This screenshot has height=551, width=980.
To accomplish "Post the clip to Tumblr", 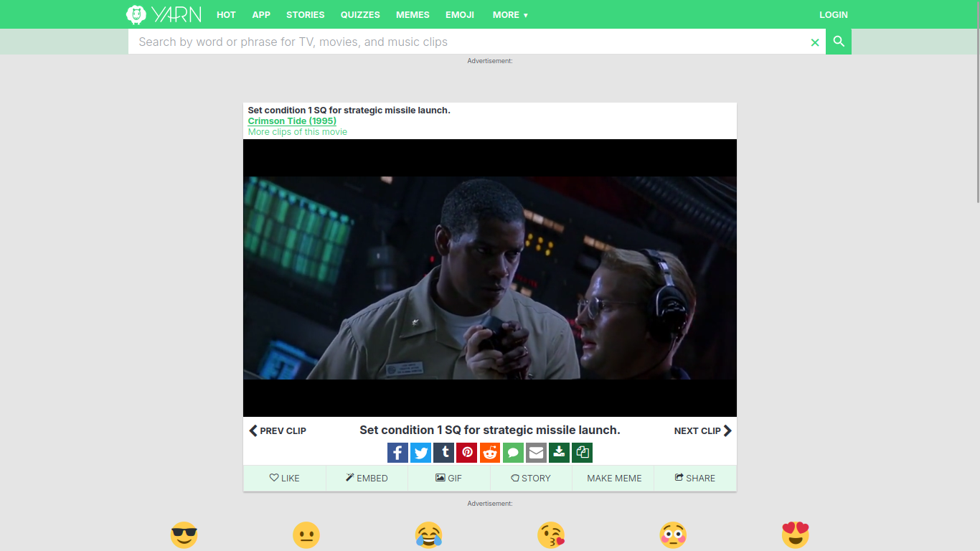I will coord(444,453).
